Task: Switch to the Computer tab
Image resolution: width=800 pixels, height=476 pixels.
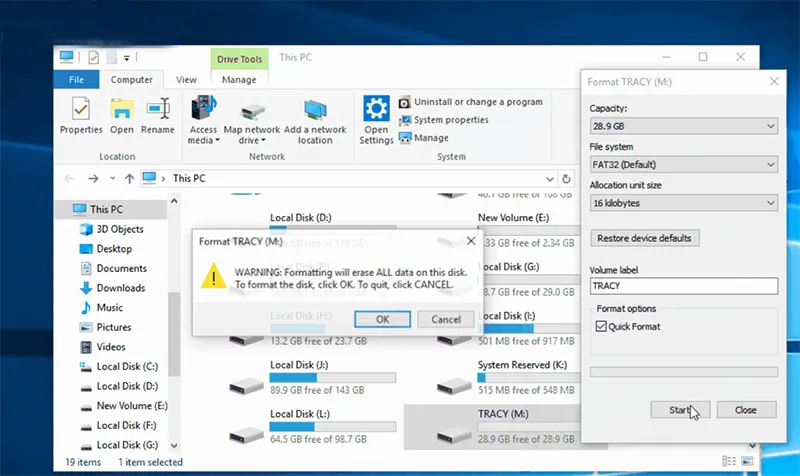Action: [131, 80]
